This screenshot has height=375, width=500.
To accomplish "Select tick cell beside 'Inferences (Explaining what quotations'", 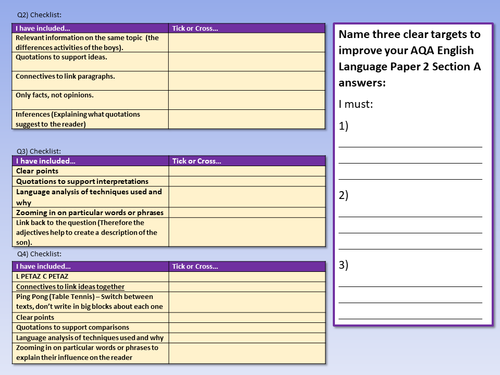I will [x=247, y=119].
